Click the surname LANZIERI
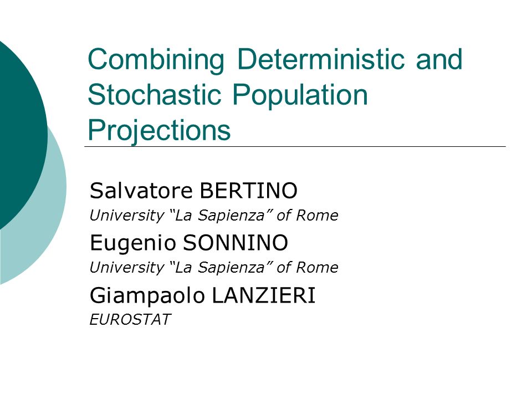The image size is (532, 399). click(x=264, y=295)
